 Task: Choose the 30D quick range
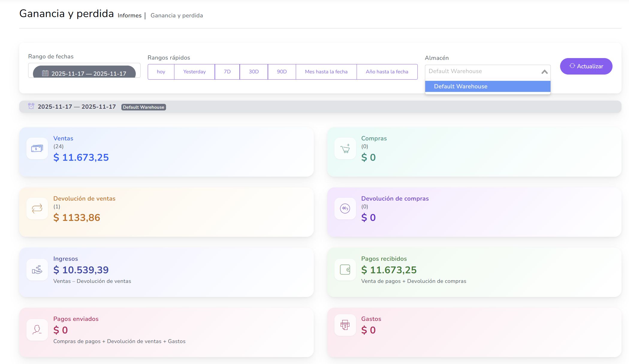pos(254,72)
